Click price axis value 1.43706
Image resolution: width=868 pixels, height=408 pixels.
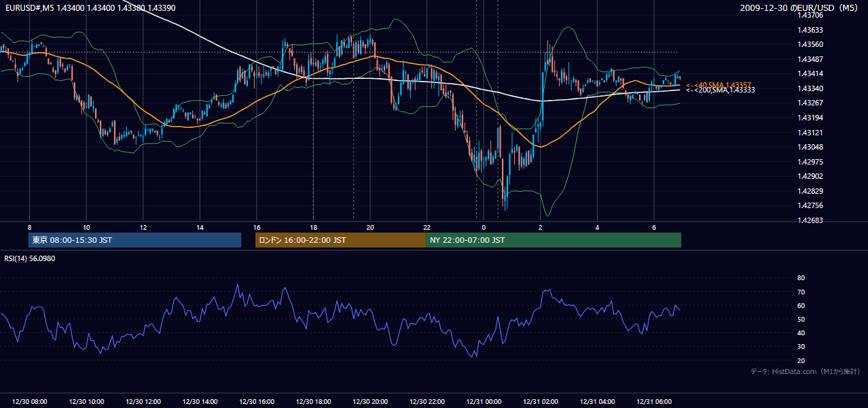tap(810, 15)
